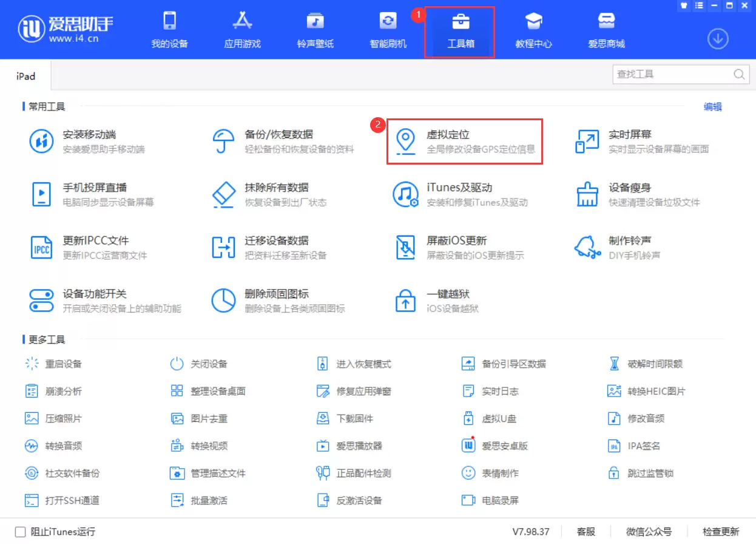Click the search magnifier icon

[739, 74]
